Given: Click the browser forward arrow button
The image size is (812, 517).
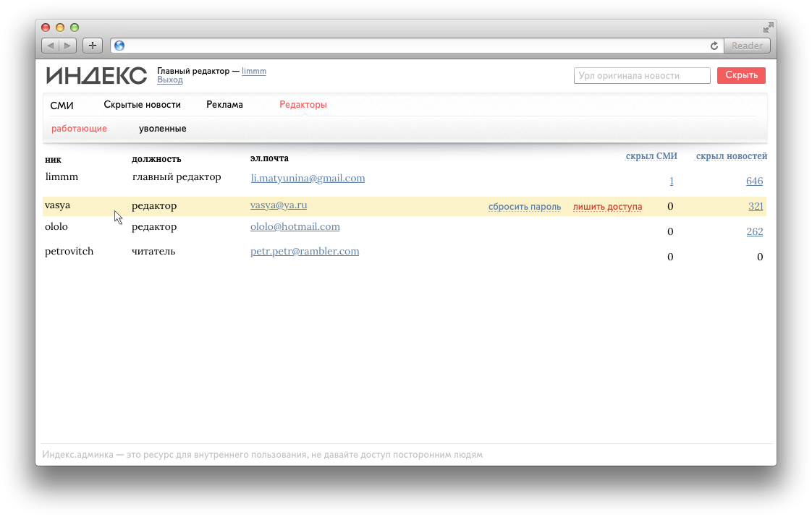Looking at the screenshot, I should (67, 46).
